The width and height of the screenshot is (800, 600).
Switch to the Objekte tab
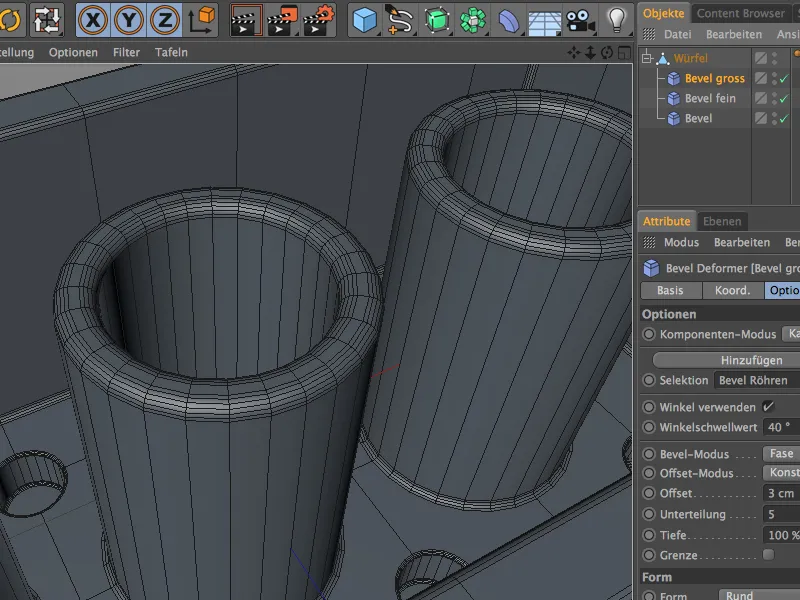663,13
